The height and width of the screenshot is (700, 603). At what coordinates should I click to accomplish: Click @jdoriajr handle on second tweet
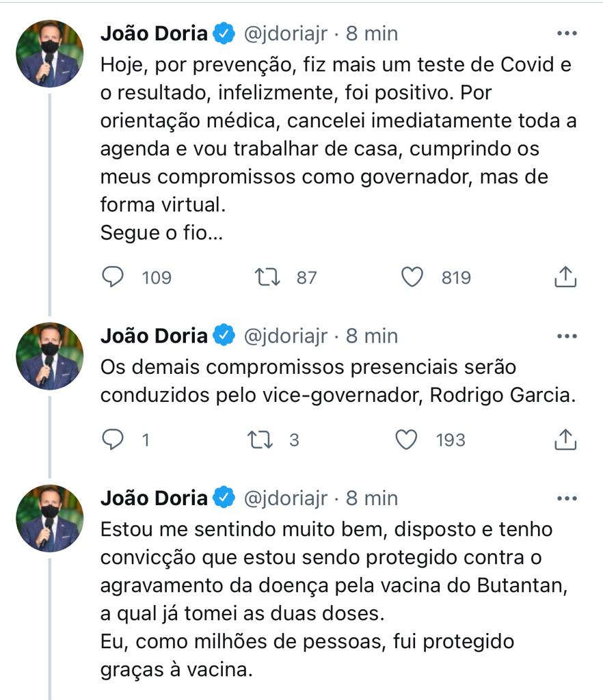[x=286, y=336]
